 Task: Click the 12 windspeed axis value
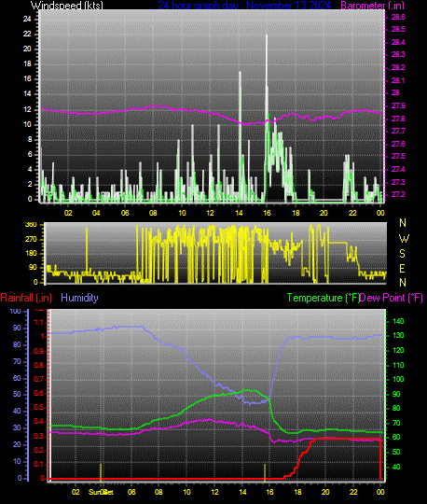point(27,109)
